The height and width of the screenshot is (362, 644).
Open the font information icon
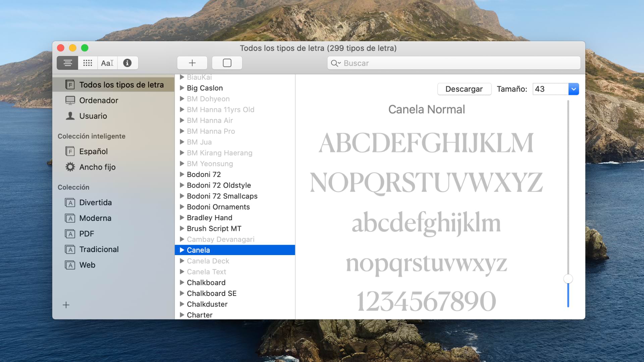(x=127, y=63)
